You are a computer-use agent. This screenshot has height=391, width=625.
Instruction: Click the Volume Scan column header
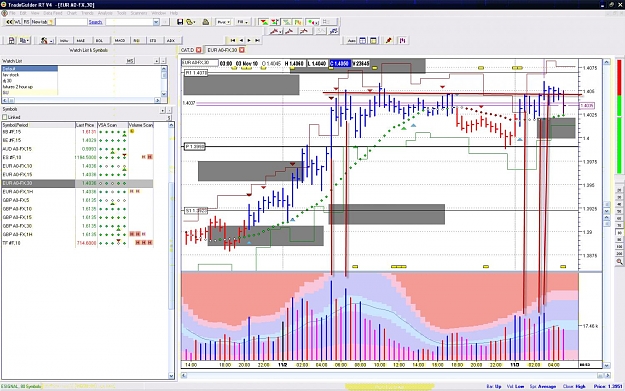click(x=141, y=125)
